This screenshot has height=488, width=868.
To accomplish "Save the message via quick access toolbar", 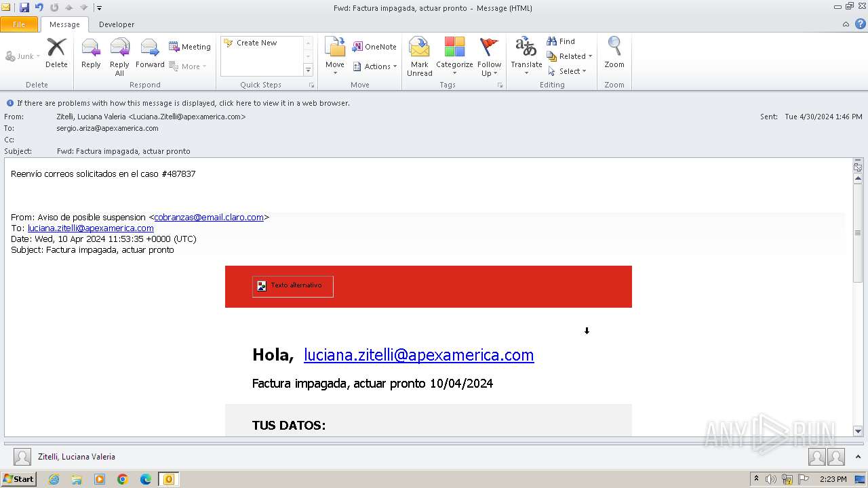I will tap(24, 7).
